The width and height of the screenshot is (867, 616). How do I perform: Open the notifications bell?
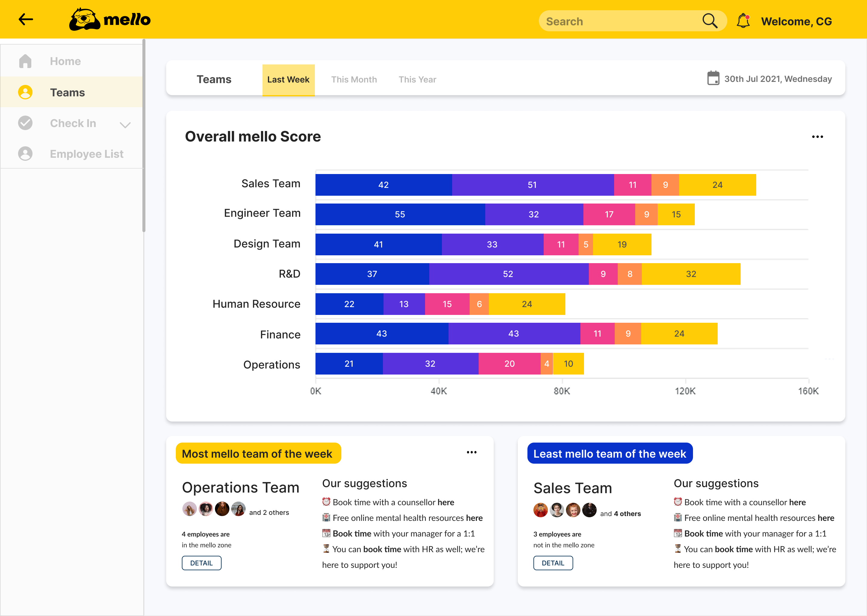pyautogui.click(x=743, y=21)
